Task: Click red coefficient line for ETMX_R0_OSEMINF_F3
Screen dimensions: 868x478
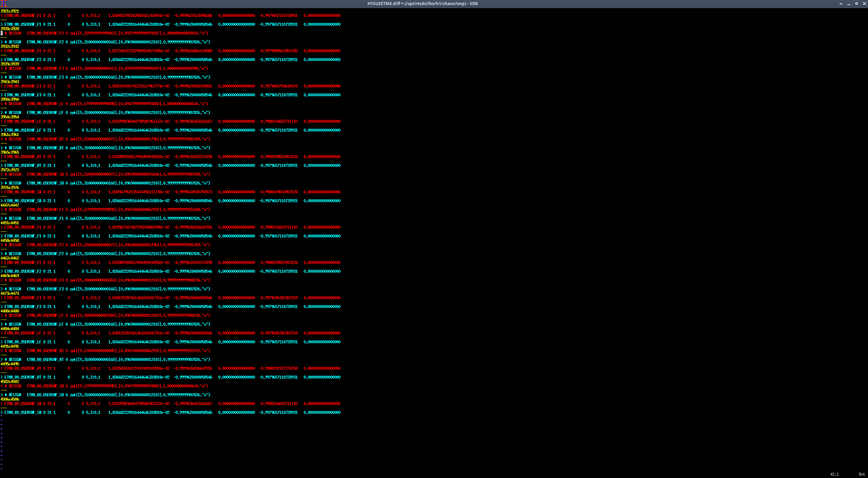Action: pyautogui.click(x=171, y=298)
